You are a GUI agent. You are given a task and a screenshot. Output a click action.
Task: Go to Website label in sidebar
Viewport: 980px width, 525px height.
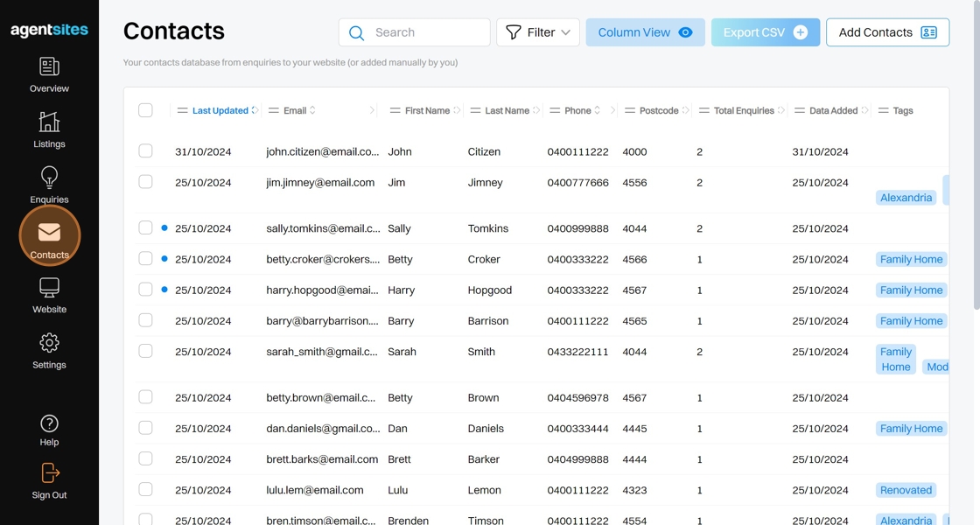click(x=49, y=310)
